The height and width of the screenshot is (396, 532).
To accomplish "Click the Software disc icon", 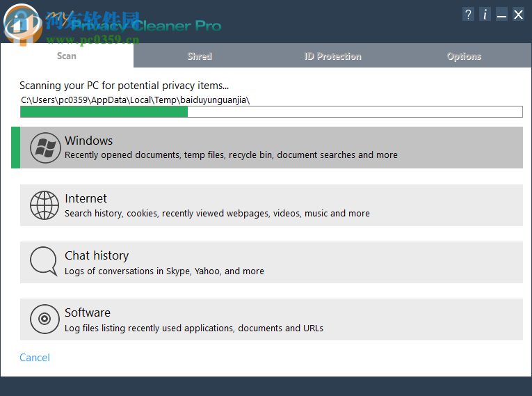I will point(45,319).
